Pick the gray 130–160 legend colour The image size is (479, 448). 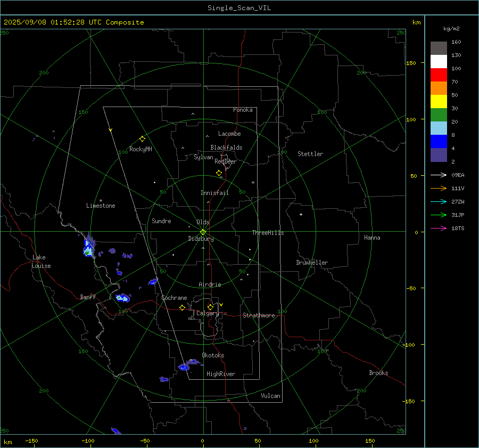(439, 48)
